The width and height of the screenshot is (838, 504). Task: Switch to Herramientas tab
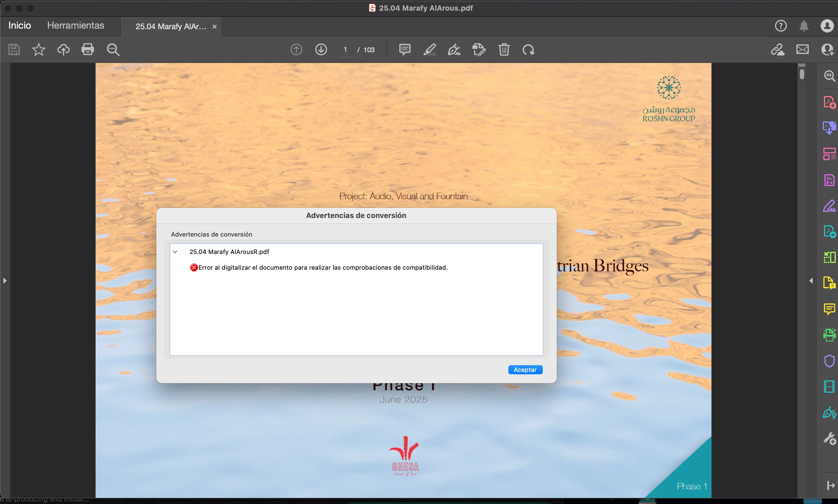click(75, 26)
